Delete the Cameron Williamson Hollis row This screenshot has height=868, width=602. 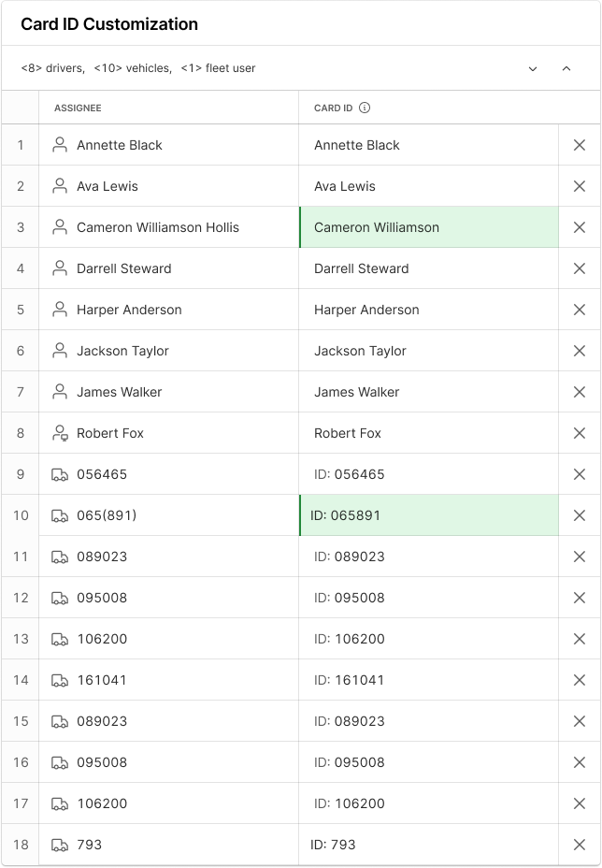[579, 227]
